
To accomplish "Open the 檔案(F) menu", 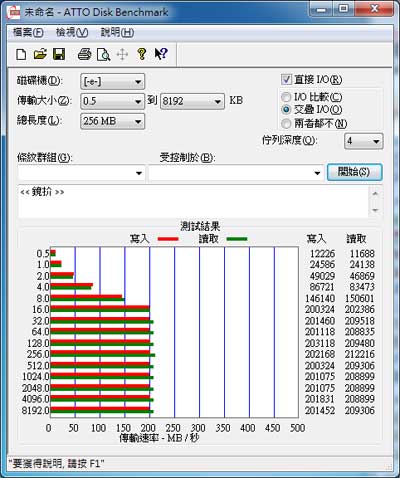I will (x=28, y=32).
